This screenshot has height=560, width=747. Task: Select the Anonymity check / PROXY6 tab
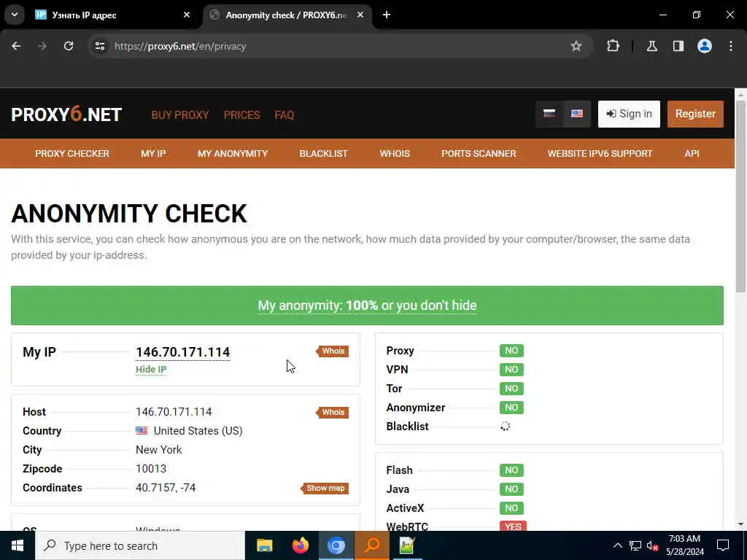[287, 15]
